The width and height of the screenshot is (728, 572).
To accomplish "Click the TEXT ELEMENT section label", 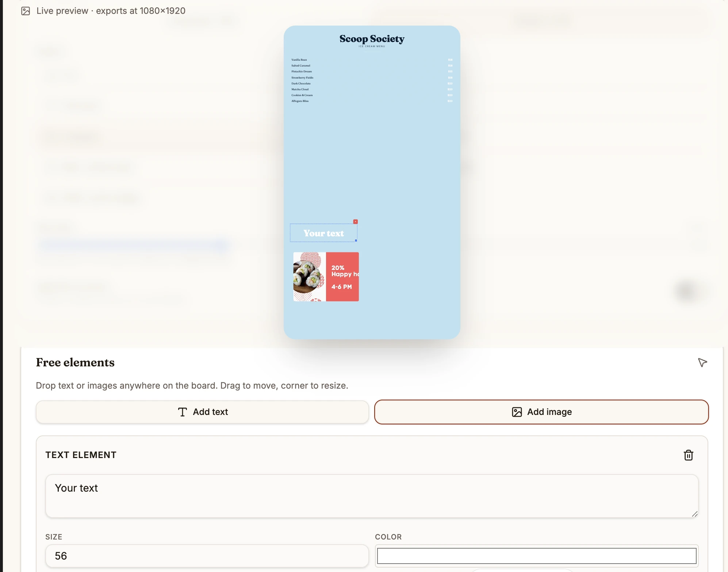I will tap(81, 455).
